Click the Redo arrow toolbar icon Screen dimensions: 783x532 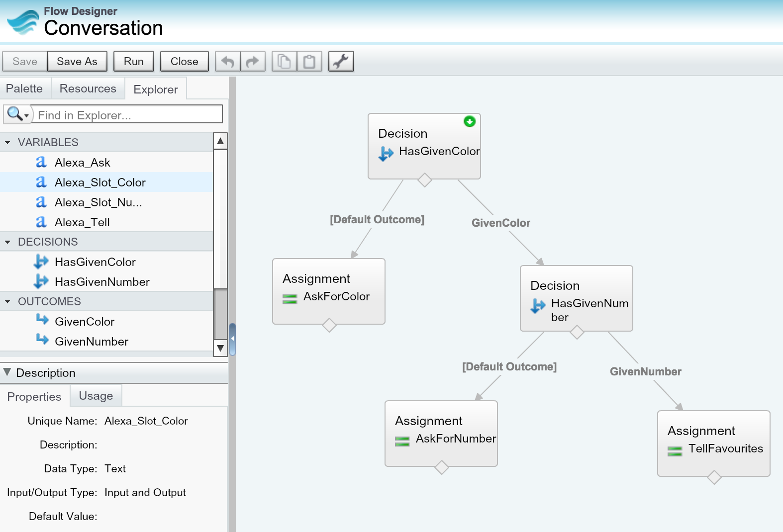coord(253,61)
